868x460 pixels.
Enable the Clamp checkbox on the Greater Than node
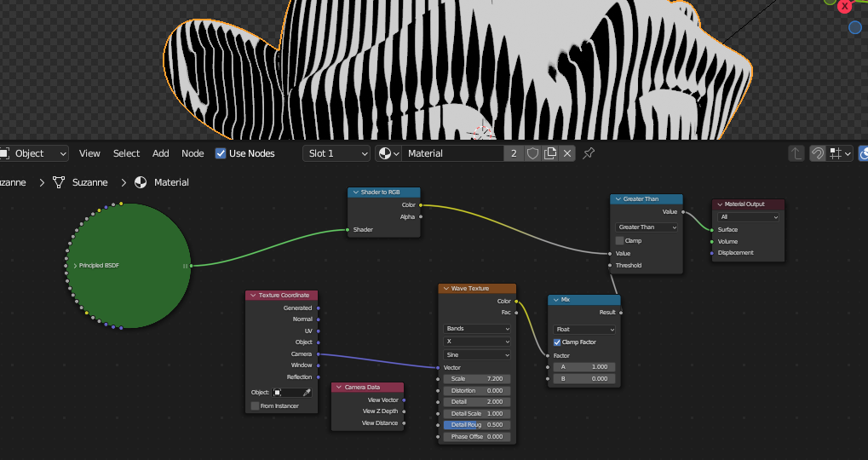pyautogui.click(x=619, y=241)
